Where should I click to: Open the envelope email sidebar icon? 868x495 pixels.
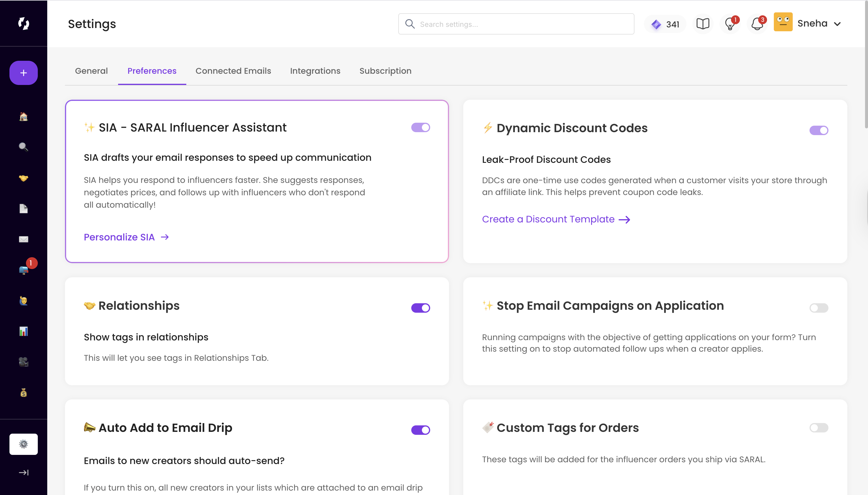click(24, 239)
